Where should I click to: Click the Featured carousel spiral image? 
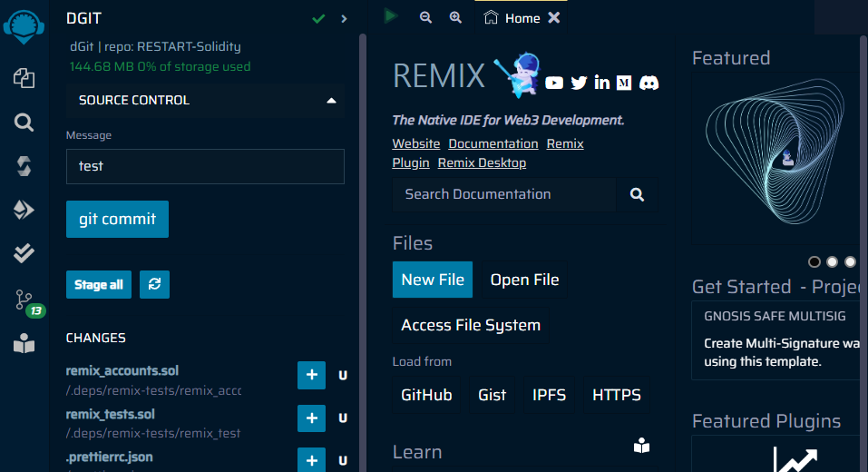tap(775, 152)
